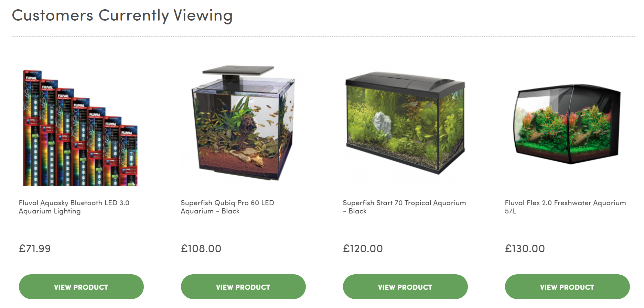Select the £71.99 price
Viewport: 644px width, 308px height.
(35, 249)
